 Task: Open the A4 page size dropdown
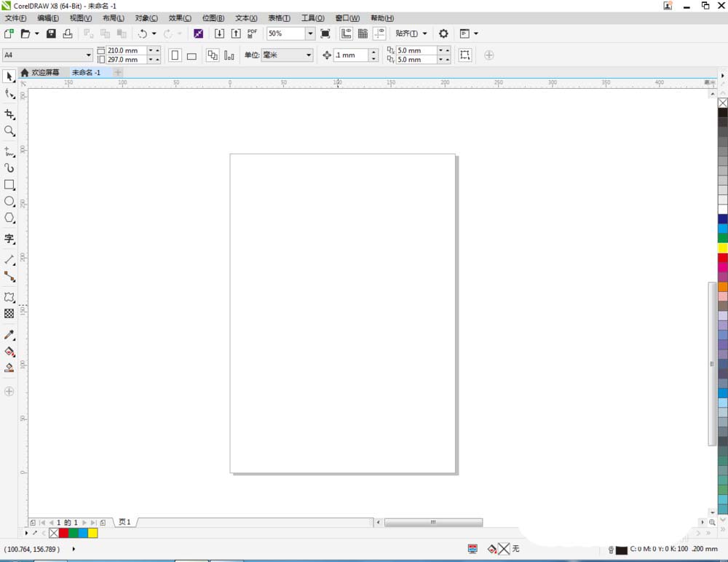pyautogui.click(x=88, y=55)
